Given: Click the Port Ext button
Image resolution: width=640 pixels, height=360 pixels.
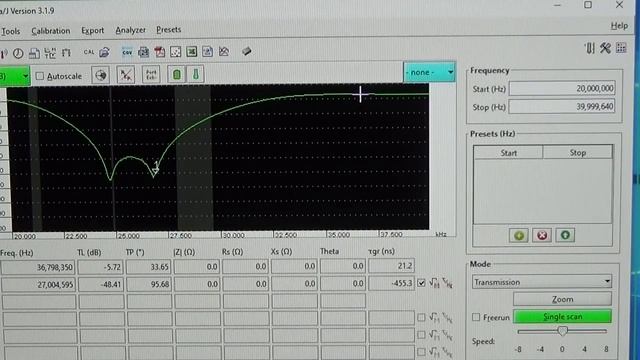Looking at the screenshot, I should 151,75.
